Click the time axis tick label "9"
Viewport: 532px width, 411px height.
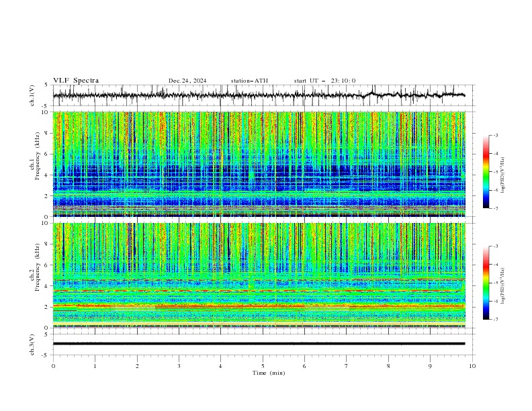(430, 366)
